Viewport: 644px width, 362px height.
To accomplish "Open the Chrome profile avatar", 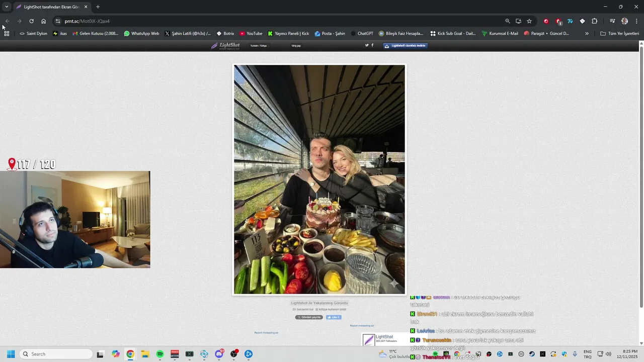I will [x=624, y=21].
